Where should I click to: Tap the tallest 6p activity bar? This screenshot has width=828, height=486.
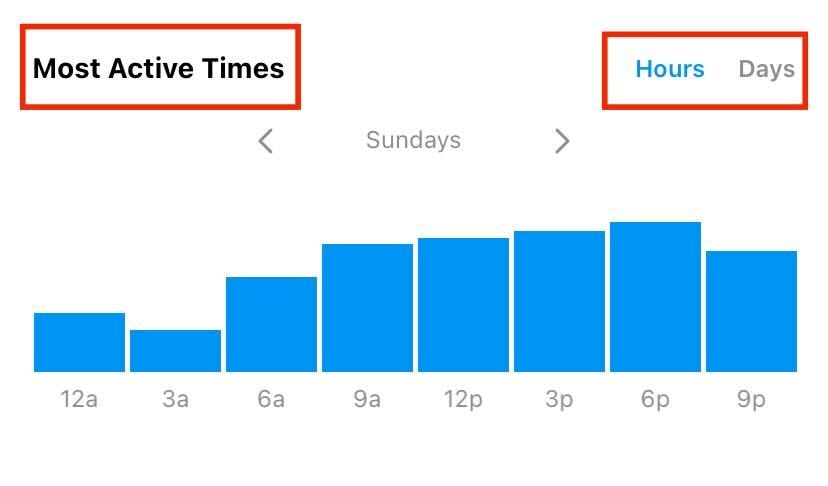pos(655,297)
